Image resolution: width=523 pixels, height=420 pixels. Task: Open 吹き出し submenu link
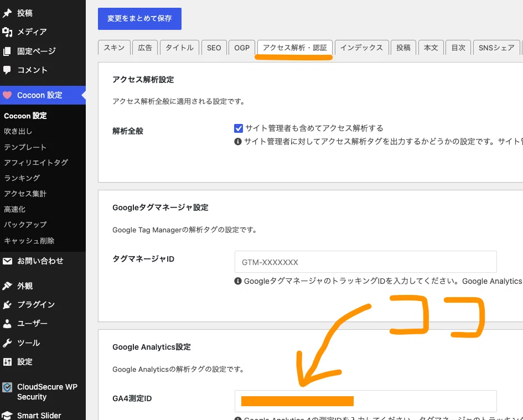coord(18,131)
